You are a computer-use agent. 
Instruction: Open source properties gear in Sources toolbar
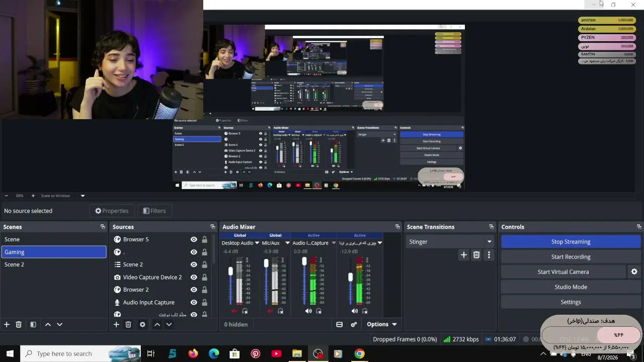click(142, 325)
